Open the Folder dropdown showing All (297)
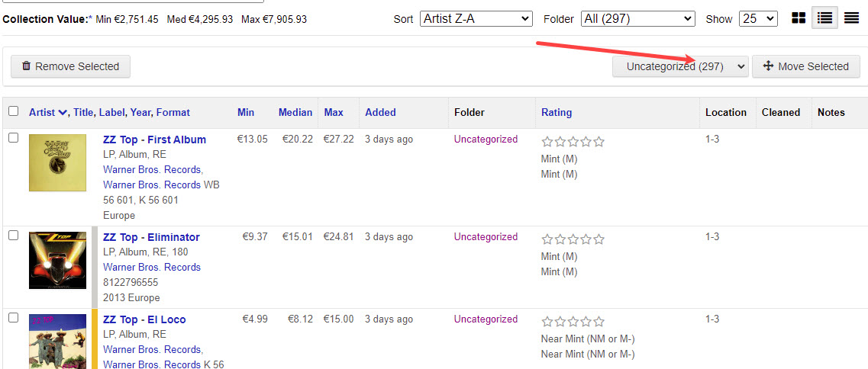The width and height of the screenshot is (868, 369). (637, 19)
